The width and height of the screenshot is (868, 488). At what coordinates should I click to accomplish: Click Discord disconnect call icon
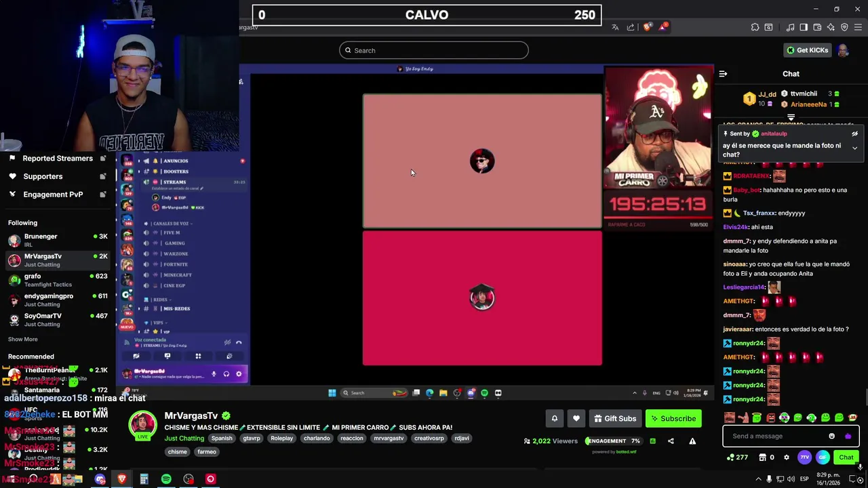pyautogui.click(x=239, y=342)
